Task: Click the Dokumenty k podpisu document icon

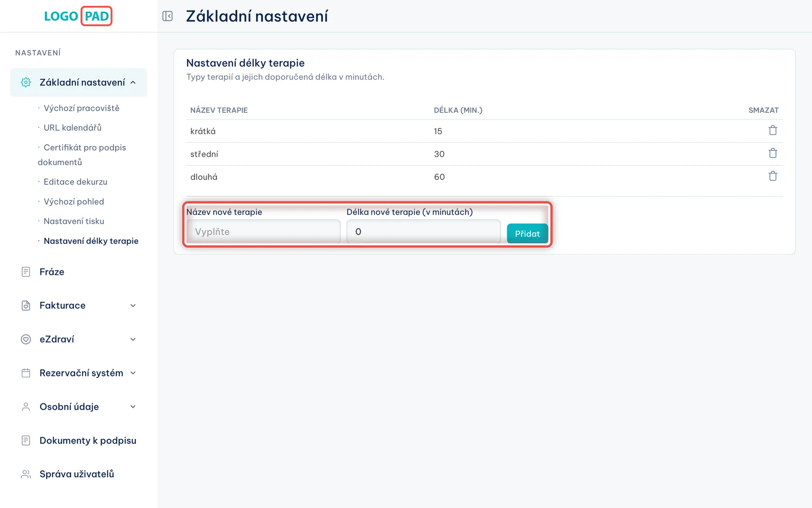Action: pyautogui.click(x=26, y=441)
